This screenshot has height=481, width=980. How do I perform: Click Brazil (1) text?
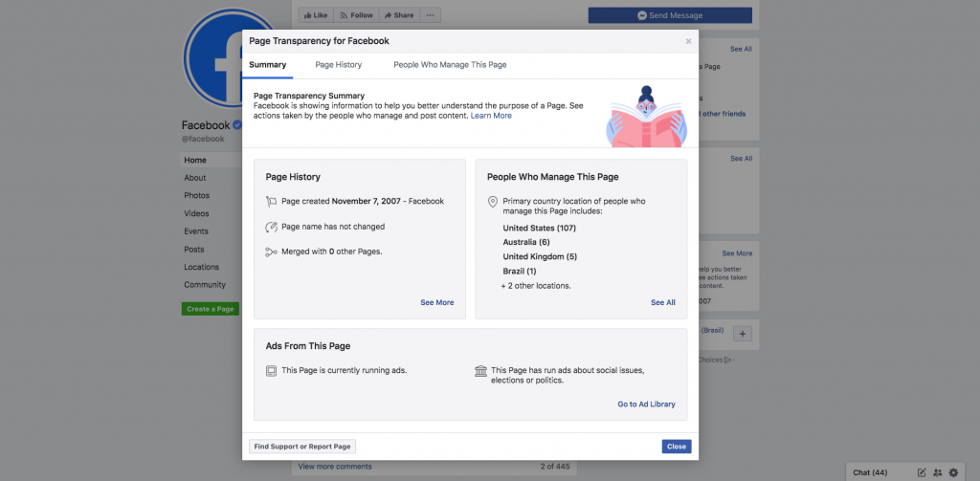520,272
